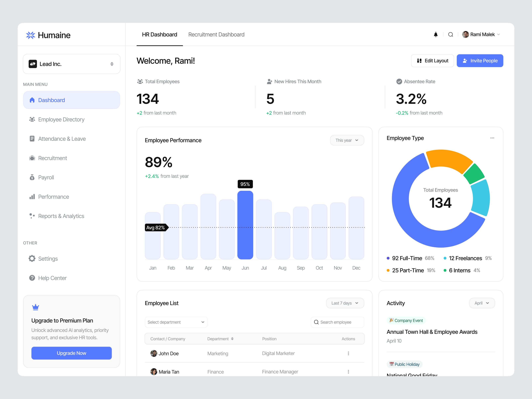This screenshot has width=532, height=399.
Task: Click the three-dot menu on Employee Type card
Action: [492, 138]
